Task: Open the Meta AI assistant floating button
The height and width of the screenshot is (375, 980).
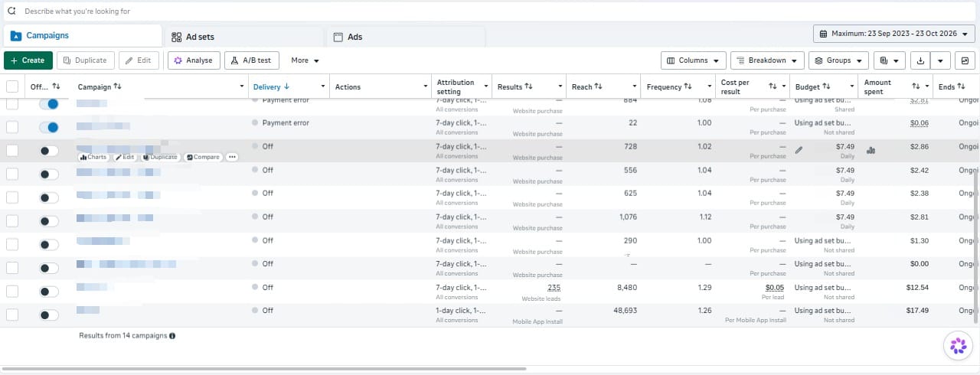Action: point(958,346)
